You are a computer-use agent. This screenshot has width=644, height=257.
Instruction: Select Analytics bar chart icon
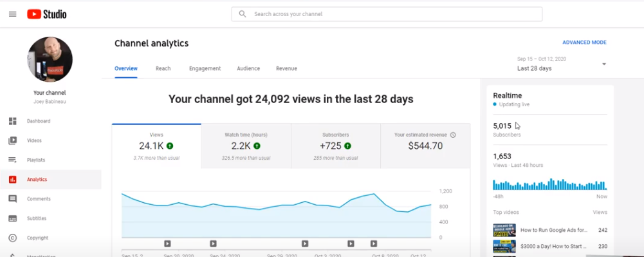click(x=13, y=179)
